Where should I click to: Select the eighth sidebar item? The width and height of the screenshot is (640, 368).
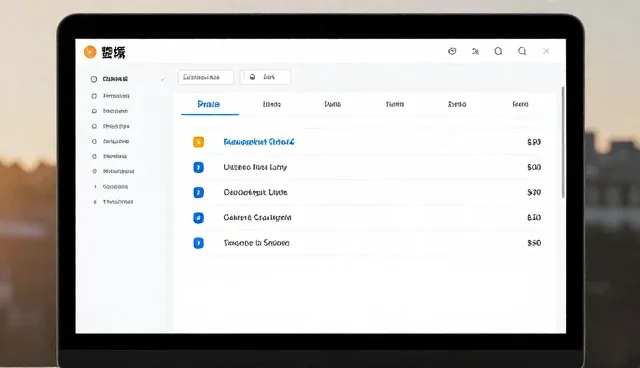click(115, 186)
